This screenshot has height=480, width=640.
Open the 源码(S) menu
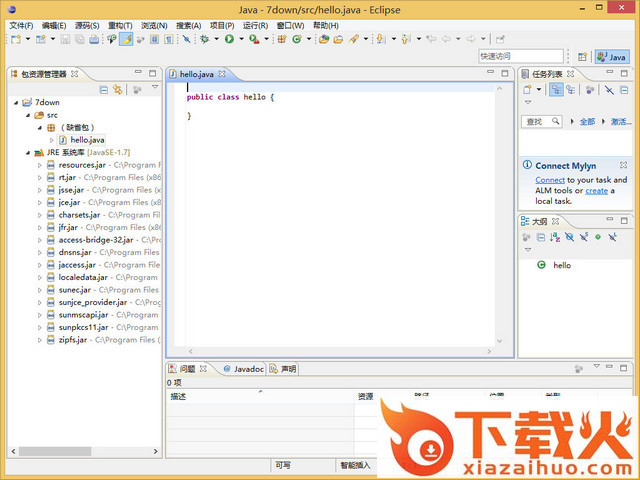click(x=87, y=26)
